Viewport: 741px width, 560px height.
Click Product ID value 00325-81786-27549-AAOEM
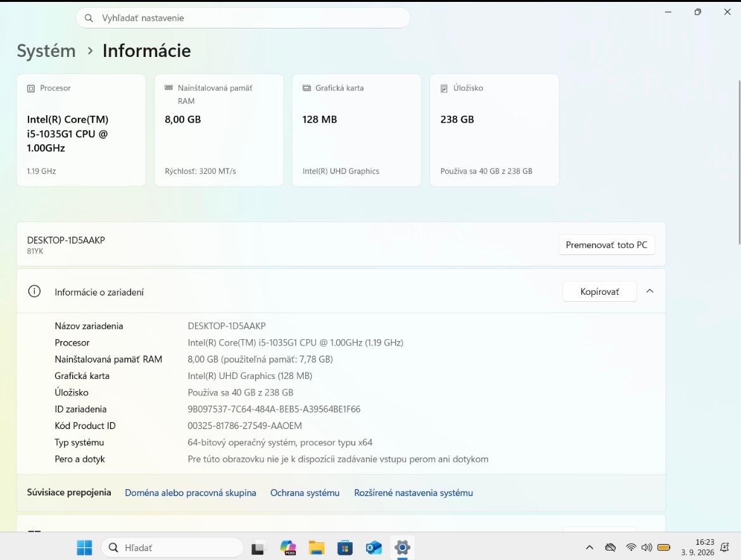click(x=245, y=426)
